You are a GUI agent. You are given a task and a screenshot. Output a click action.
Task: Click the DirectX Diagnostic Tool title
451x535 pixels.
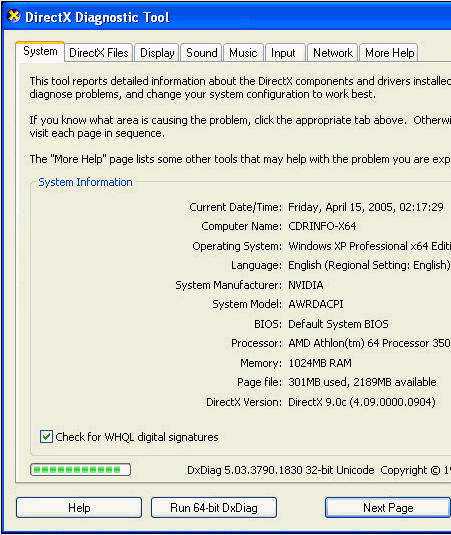click(x=97, y=17)
